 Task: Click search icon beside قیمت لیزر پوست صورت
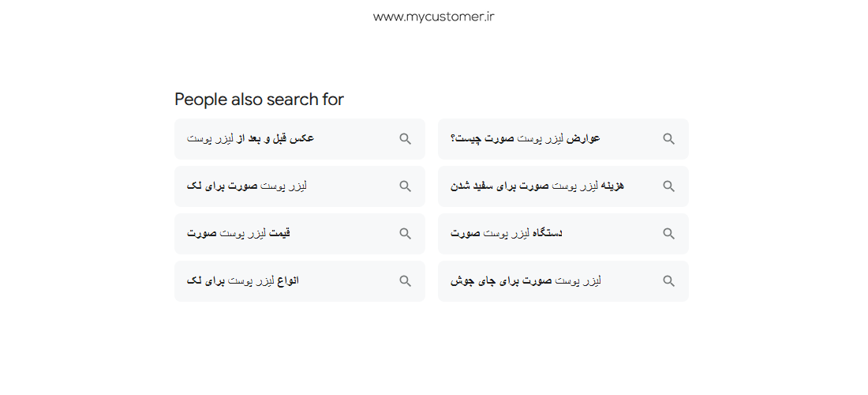tap(406, 234)
